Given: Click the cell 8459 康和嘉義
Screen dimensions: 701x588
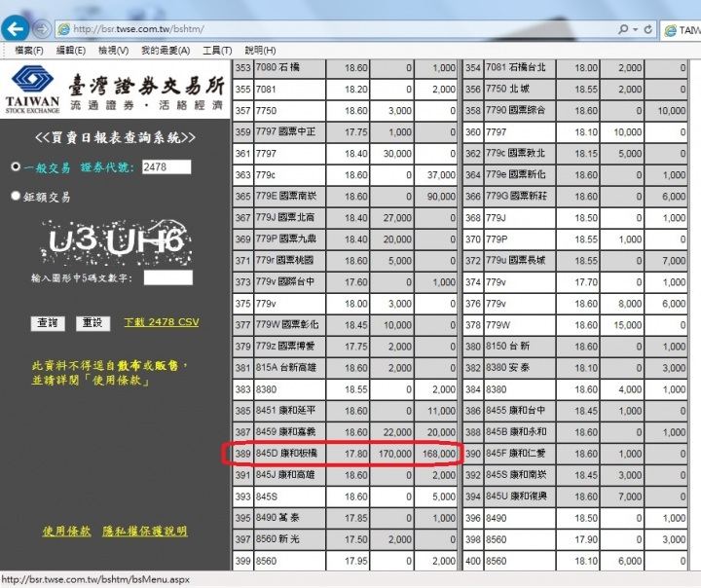Looking at the screenshot, I should tap(290, 432).
